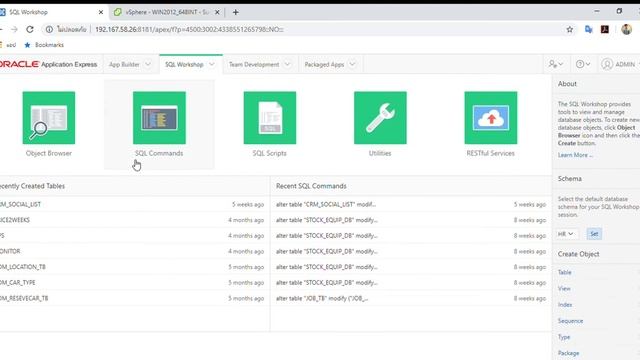The height and width of the screenshot is (360, 640).
Task: Click the browser address bar URL
Action: 189,29
